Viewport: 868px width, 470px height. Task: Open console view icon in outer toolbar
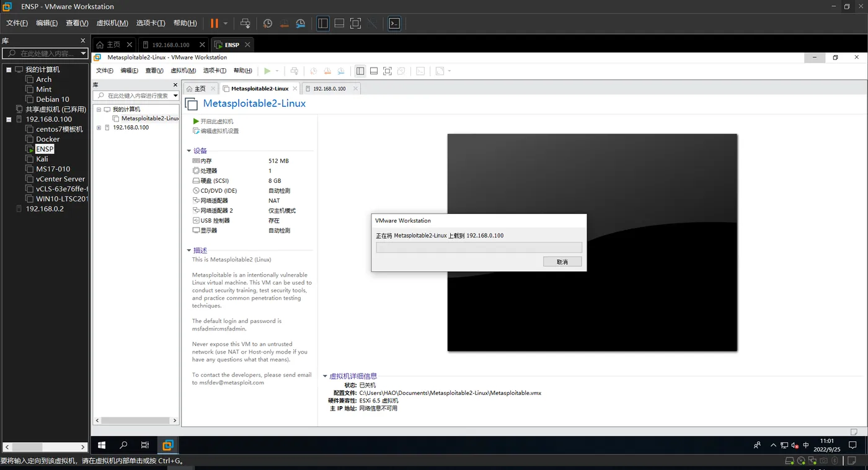[x=394, y=24]
